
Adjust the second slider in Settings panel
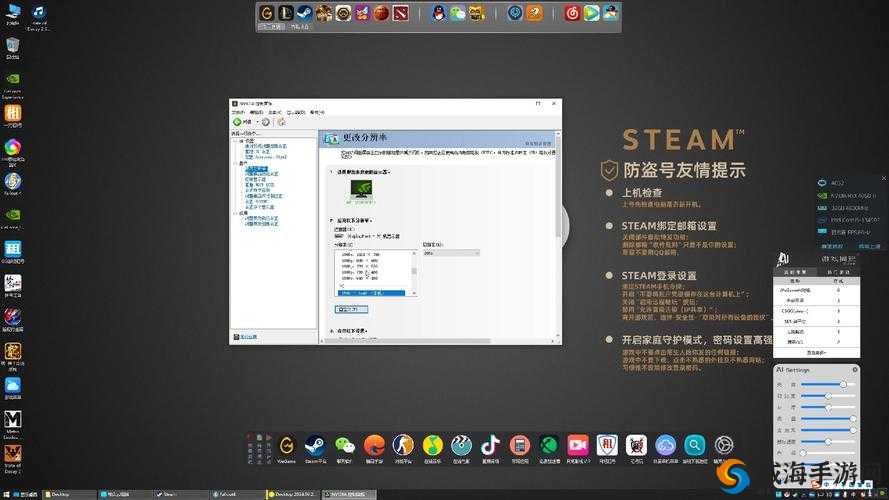(x=828, y=396)
